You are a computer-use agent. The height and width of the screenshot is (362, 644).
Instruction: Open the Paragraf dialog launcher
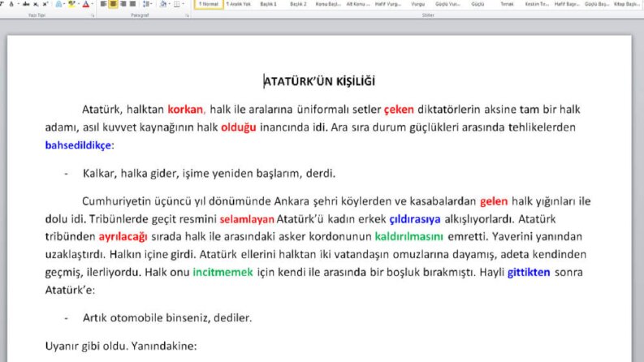[x=188, y=15]
